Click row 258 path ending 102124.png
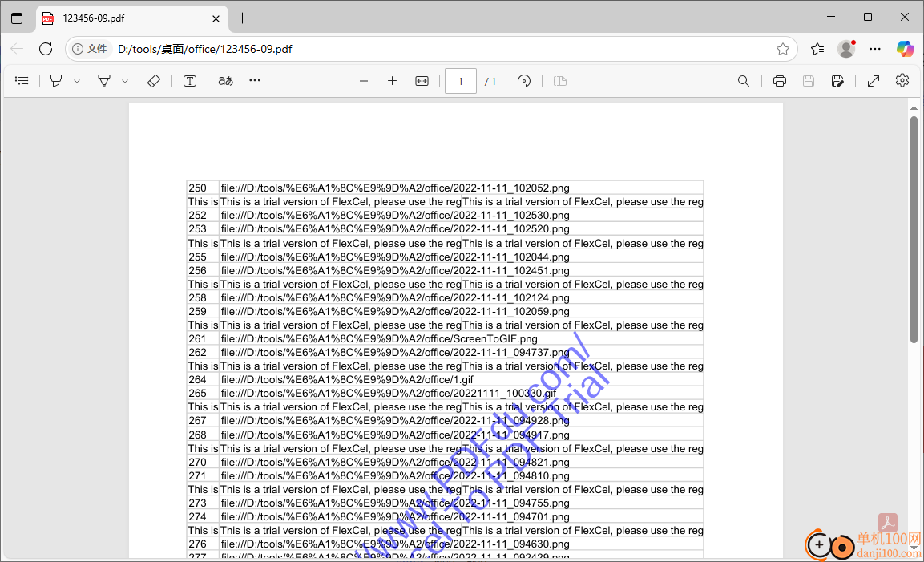The height and width of the screenshot is (562, 924). pyautogui.click(x=395, y=297)
